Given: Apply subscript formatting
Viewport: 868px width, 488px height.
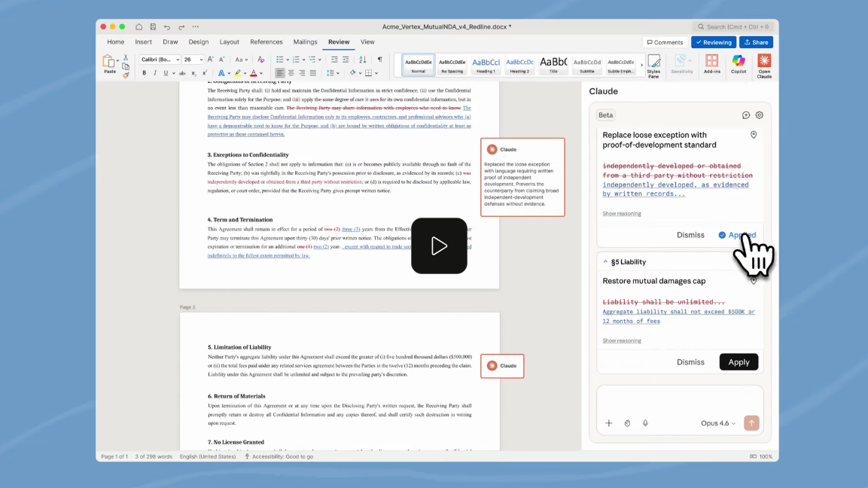Looking at the screenshot, I should (x=193, y=73).
